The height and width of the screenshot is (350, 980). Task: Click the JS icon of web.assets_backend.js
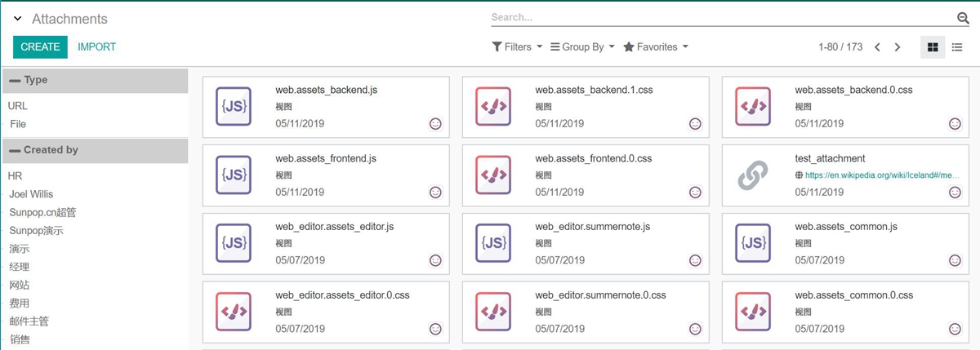pos(234,106)
